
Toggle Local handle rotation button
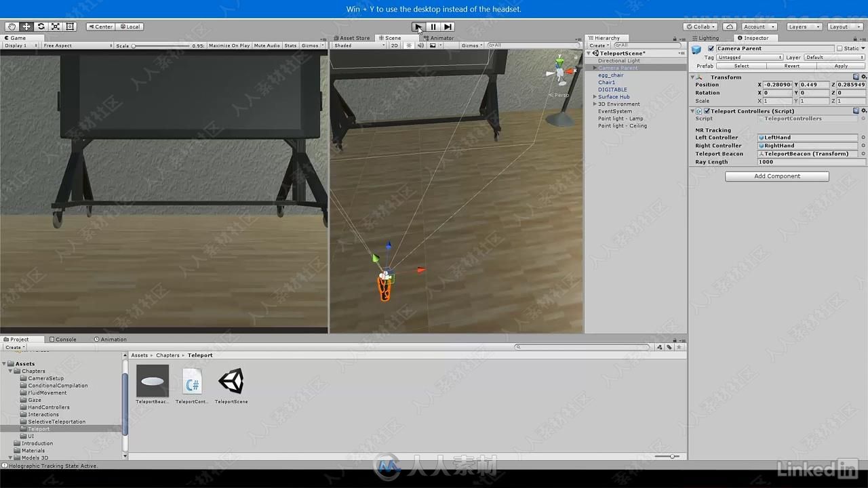pyautogui.click(x=129, y=26)
